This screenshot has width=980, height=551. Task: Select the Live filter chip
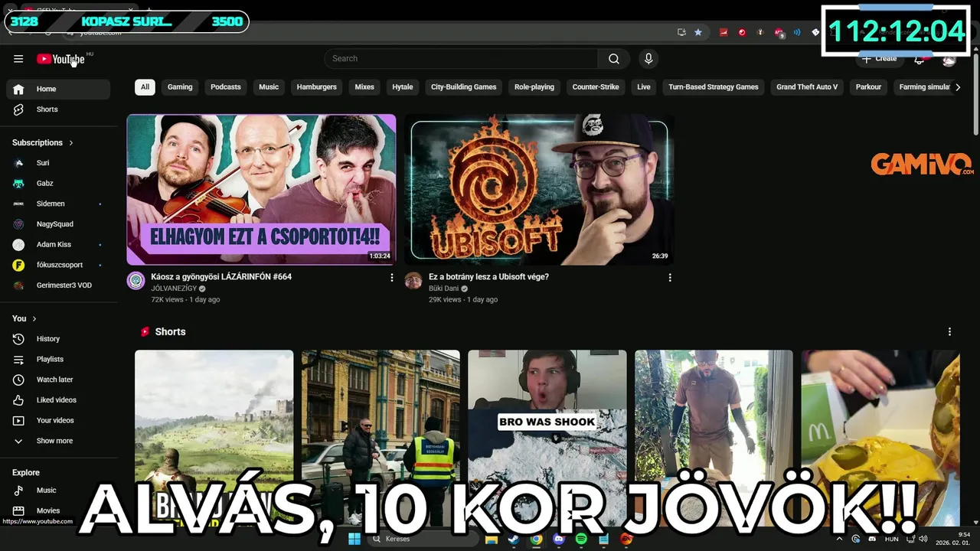(644, 87)
